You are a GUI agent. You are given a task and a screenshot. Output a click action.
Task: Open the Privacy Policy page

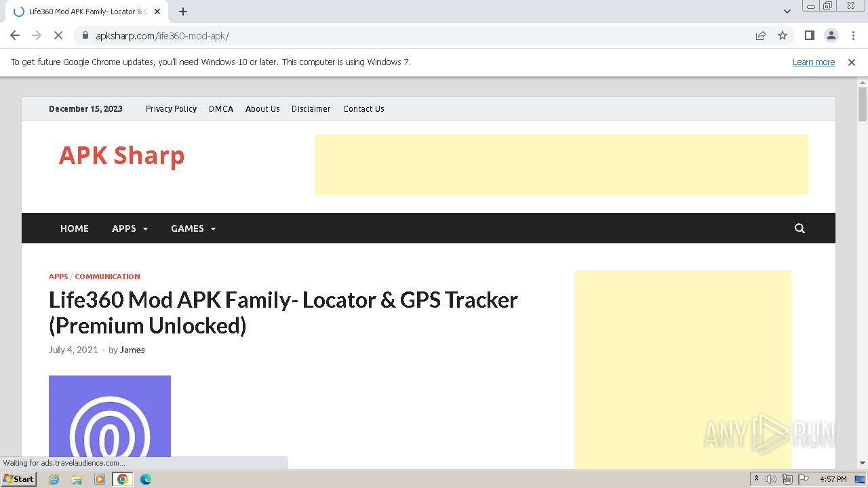[171, 108]
